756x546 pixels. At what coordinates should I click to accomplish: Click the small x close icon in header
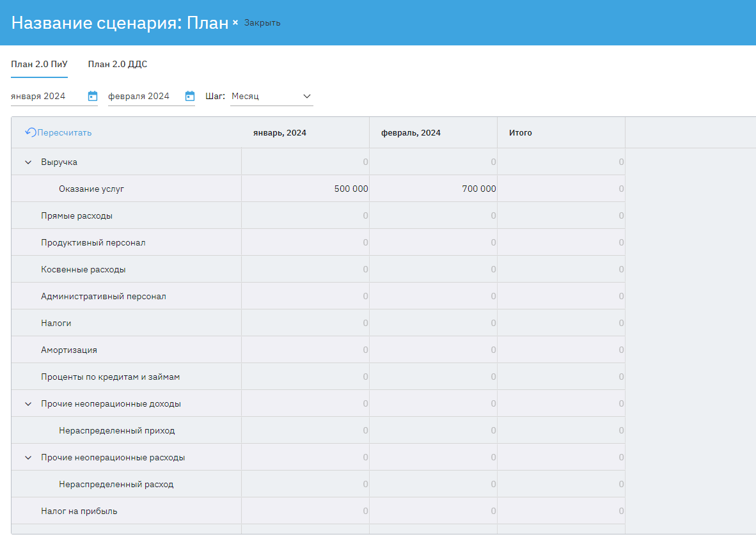click(x=235, y=22)
